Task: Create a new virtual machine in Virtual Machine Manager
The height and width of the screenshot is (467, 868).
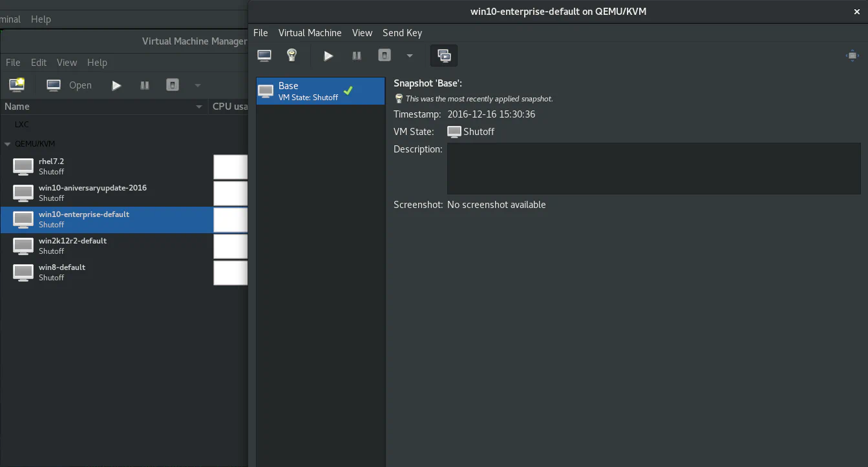Action: tap(17, 85)
